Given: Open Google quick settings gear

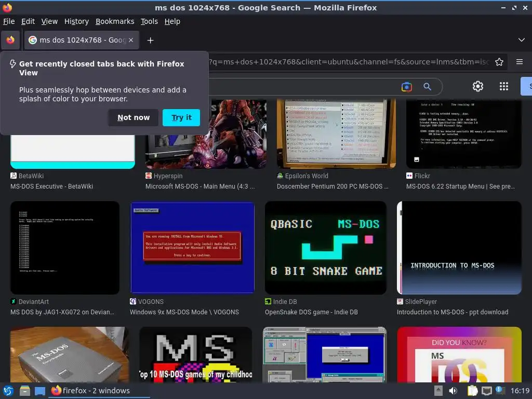Looking at the screenshot, I should [x=478, y=86].
